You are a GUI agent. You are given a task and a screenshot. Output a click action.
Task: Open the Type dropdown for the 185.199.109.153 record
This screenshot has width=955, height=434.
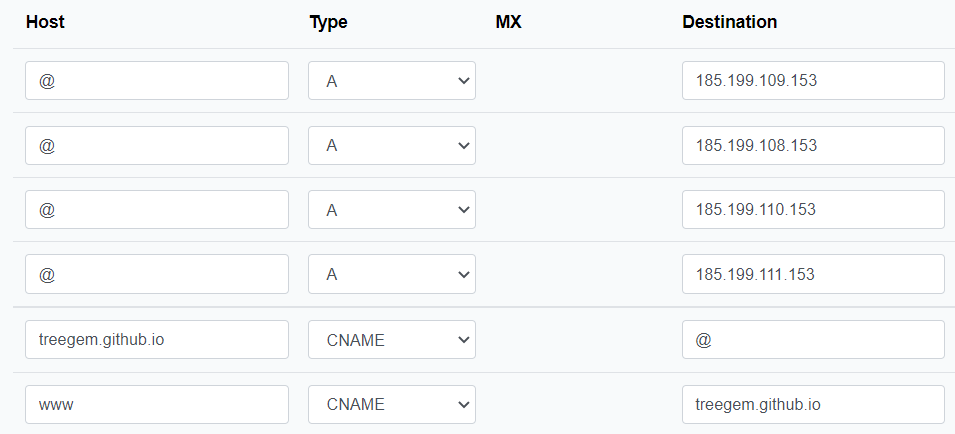391,81
